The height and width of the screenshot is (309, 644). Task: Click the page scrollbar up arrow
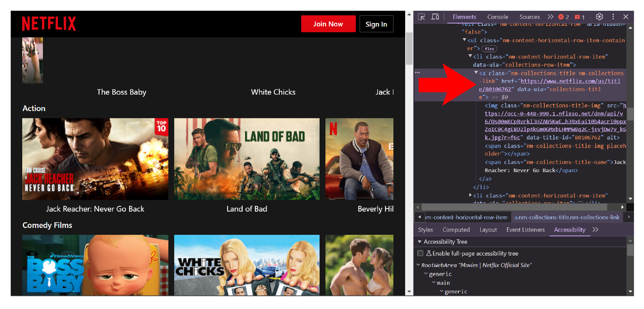[409, 14]
